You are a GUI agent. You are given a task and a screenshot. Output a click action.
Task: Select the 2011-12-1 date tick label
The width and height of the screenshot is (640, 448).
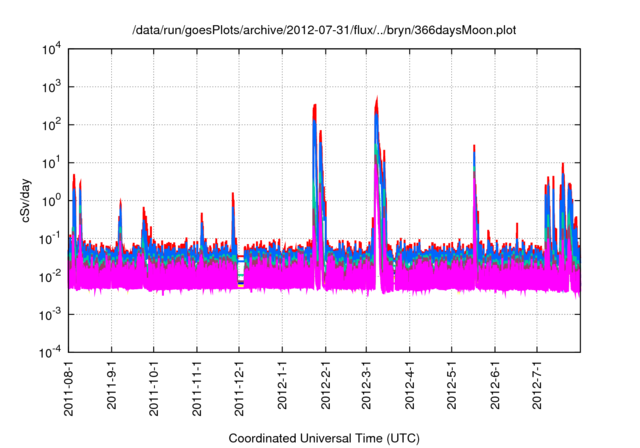tap(239, 391)
